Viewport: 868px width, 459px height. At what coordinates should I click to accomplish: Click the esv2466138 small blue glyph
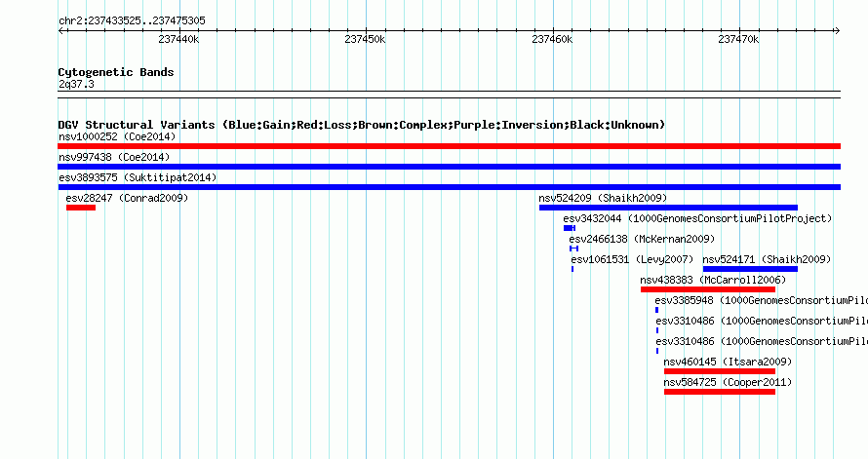574,249
